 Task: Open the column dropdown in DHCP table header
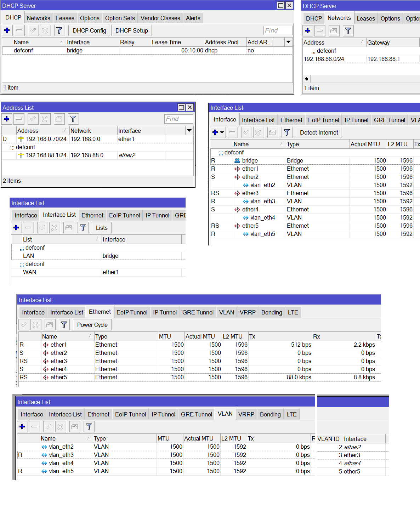pos(288,42)
